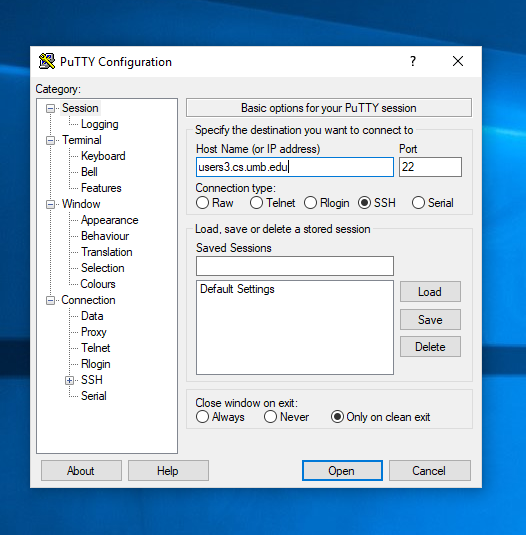Select the Telnet connection type radio button
The height and width of the screenshot is (535, 526).
[x=256, y=203]
